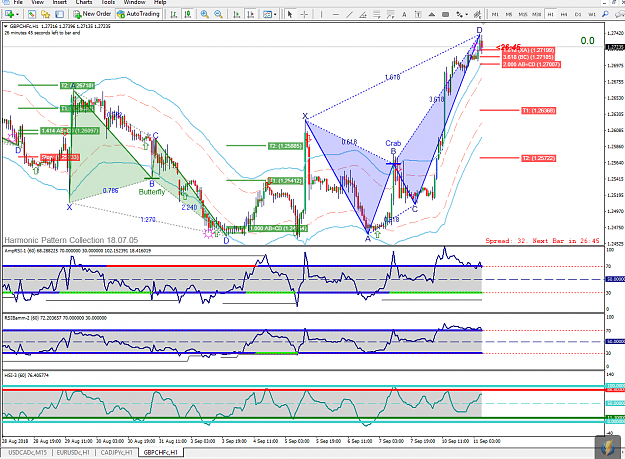Open the Insert menu
Image resolution: width=625 pixels, height=459 pixels.
coord(60,2)
